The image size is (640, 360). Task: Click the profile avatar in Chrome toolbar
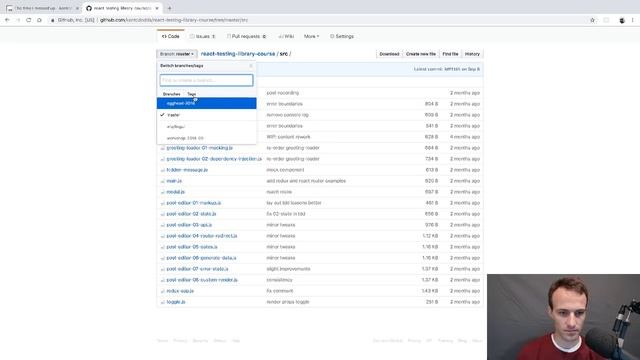[x=622, y=20]
